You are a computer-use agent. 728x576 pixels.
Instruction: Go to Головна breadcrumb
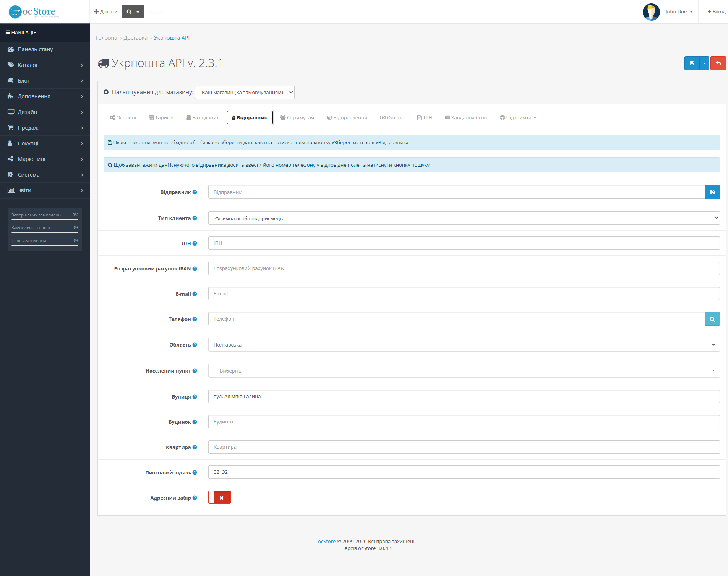pyautogui.click(x=106, y=38)
